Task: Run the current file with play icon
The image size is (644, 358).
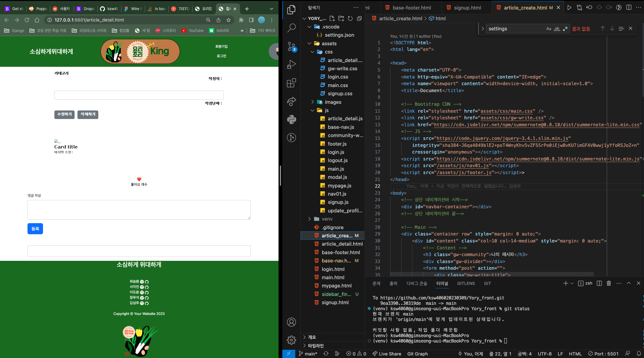Action: 569,8
